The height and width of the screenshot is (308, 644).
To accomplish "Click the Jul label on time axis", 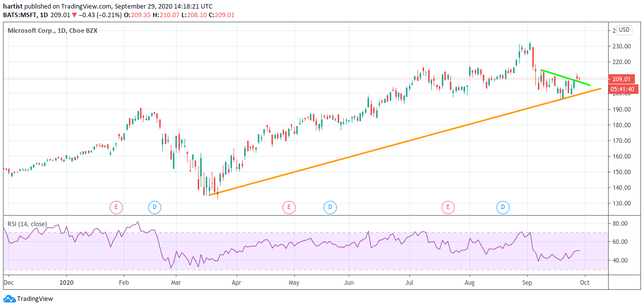I will 410,283.
